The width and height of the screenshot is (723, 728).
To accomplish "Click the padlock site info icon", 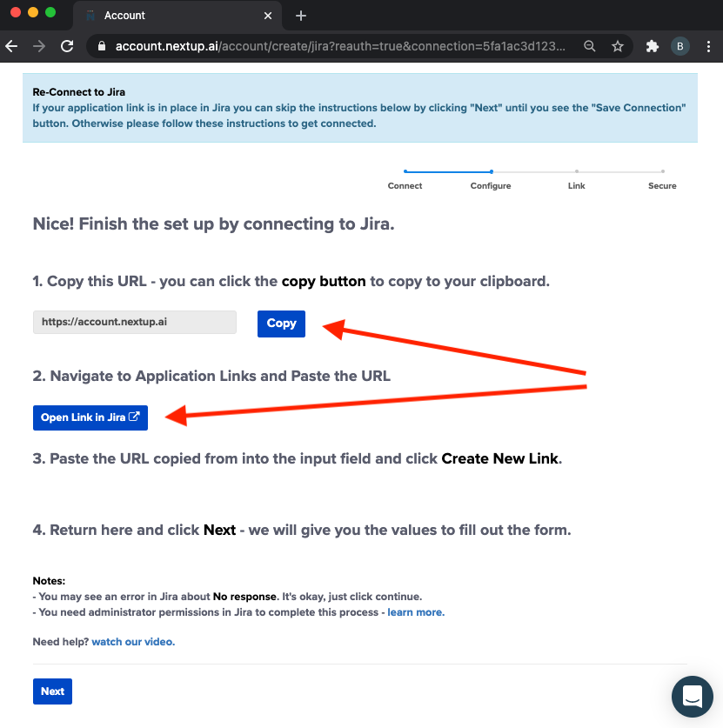I will [x=102, y=46].
